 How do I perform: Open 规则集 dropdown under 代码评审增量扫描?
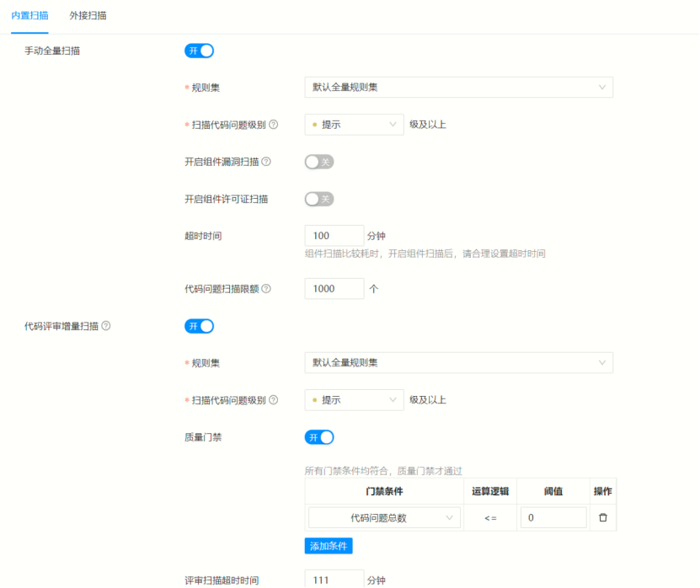click(x=458, y=362)
